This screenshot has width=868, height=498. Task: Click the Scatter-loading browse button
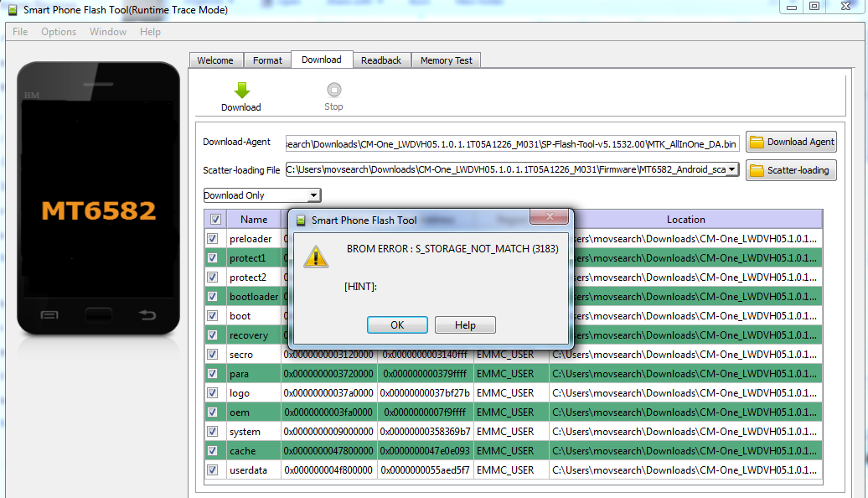click(x=791, y=170)
